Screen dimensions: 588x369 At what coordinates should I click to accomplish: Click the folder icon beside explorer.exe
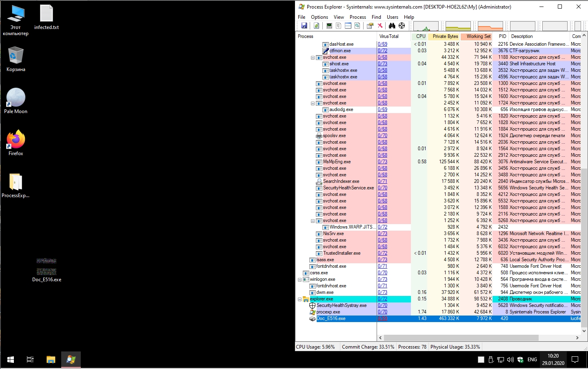coord(306,299)
